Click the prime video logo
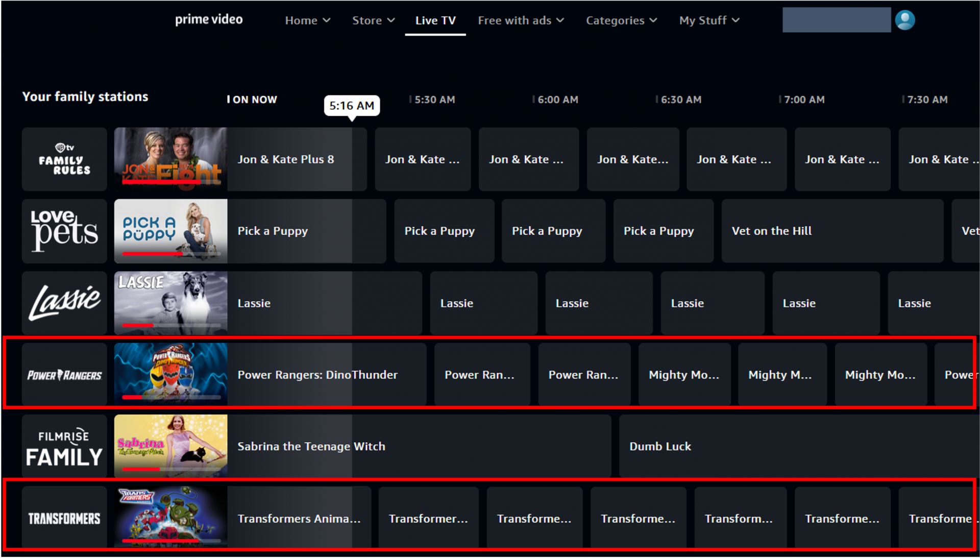 209,20
